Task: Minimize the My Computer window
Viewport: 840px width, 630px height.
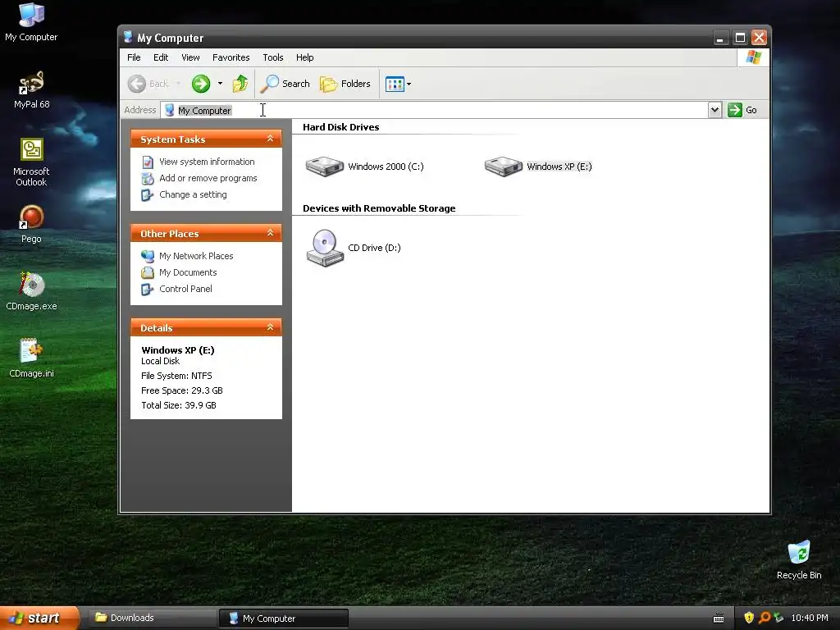Action: tap(720, 38)
